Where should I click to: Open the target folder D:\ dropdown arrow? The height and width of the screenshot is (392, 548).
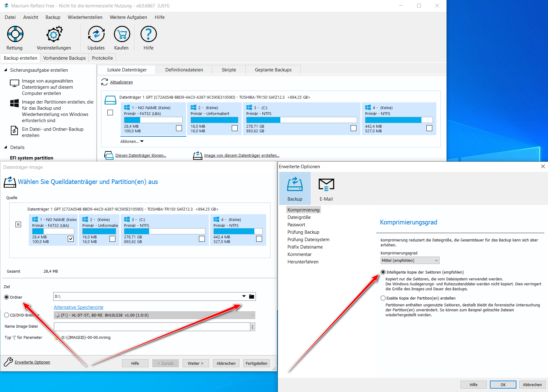click(x=244, y=296)
